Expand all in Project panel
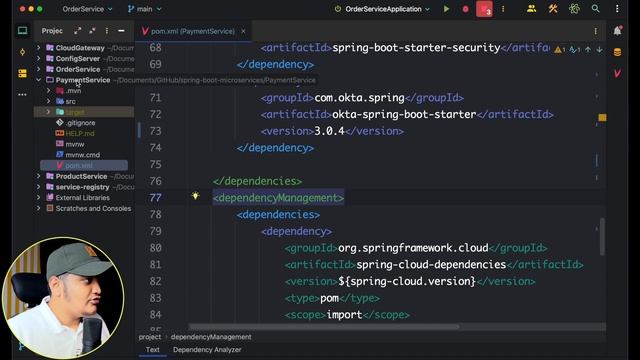640x360 pixels. click(77, 31)
